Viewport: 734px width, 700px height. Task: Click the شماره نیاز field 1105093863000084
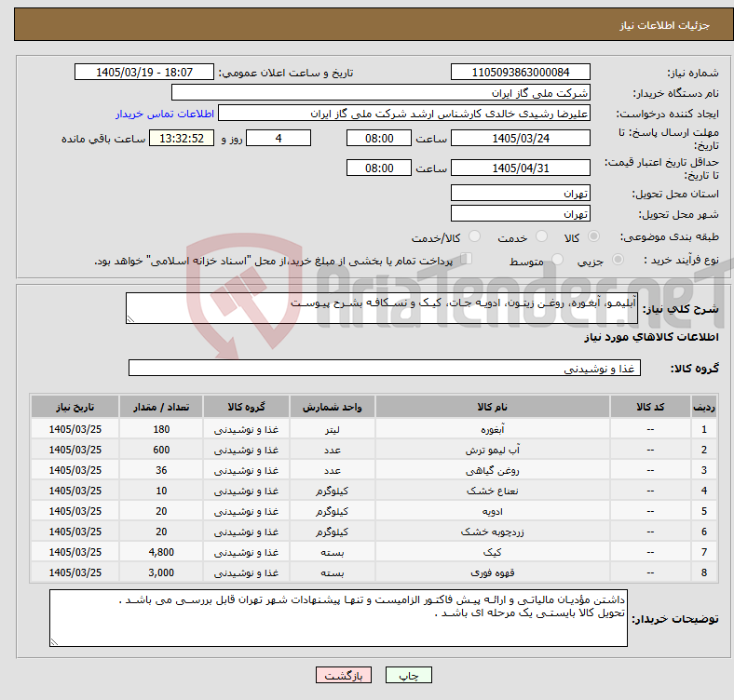click(x=520, y=72)
